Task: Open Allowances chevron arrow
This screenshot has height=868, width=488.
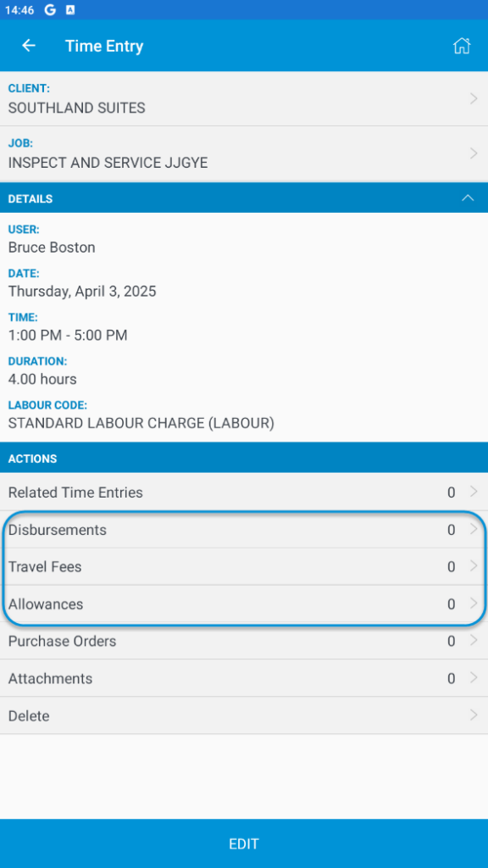Action: (x=474, y=604)
